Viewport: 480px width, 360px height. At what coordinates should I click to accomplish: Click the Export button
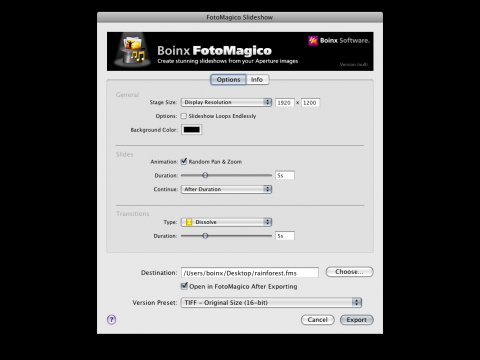(x=356, y=320)
